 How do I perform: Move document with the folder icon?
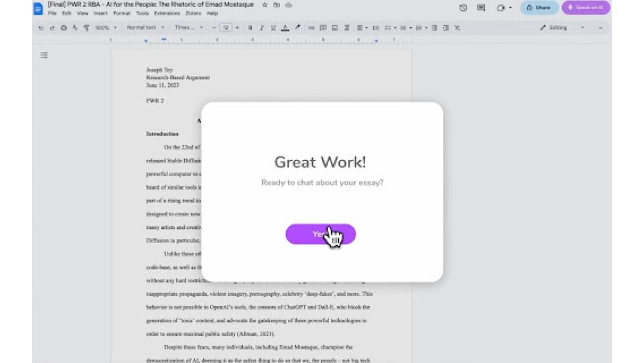(277, 5)
